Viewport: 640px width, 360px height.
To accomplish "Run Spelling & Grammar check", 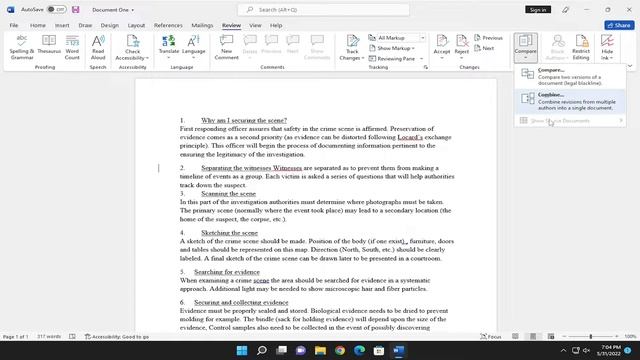I will click(22, 47).
